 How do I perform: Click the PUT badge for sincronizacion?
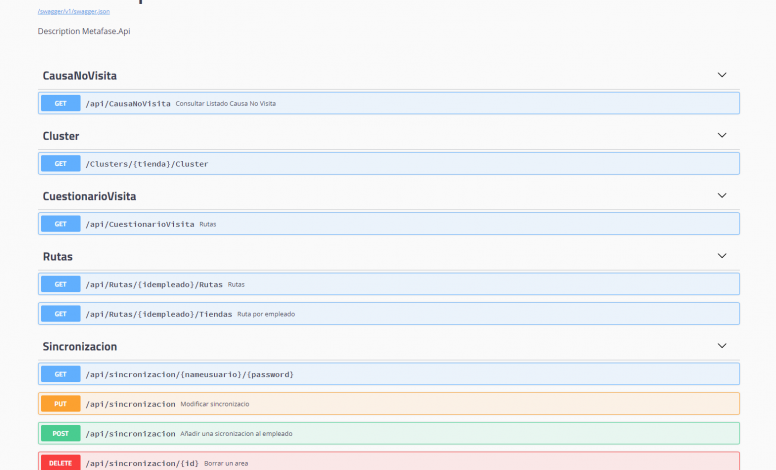click(x=60, y=404)
